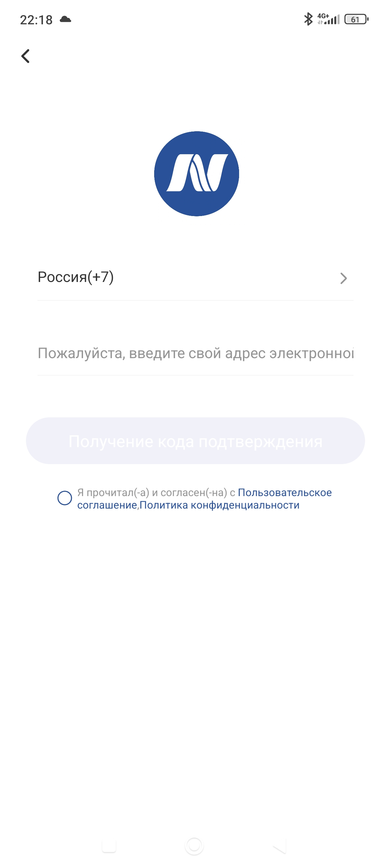The height and width of the screenshot is (868, 391).
Task: Tap the back arrow icon
Action: [x=25, y=56]
